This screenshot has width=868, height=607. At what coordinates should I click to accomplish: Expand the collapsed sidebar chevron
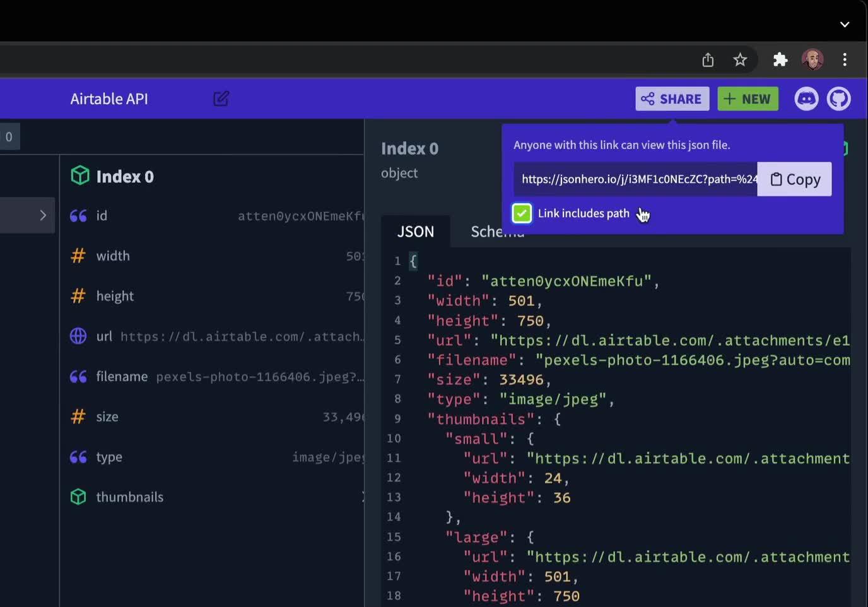click(x=43, y=215)
